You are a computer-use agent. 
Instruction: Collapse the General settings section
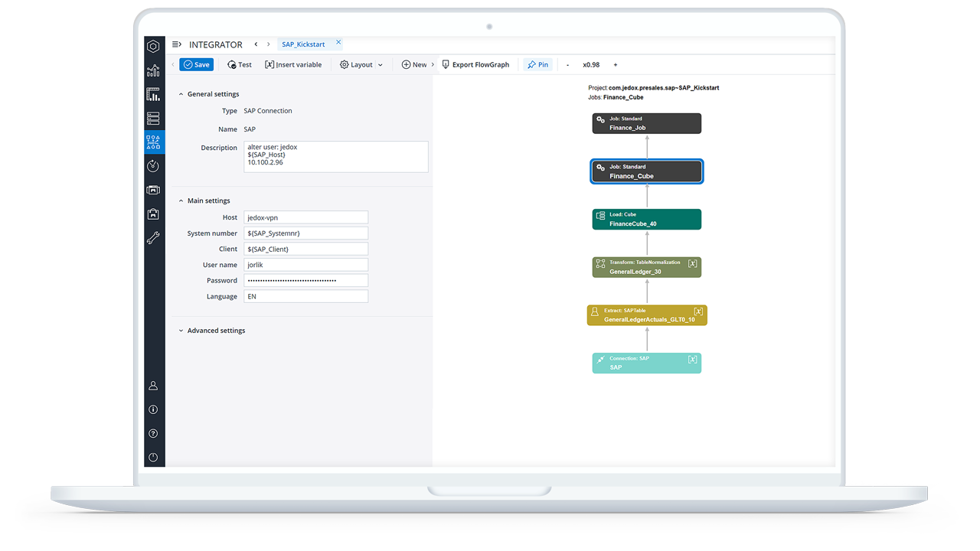[x=181, y=94]
